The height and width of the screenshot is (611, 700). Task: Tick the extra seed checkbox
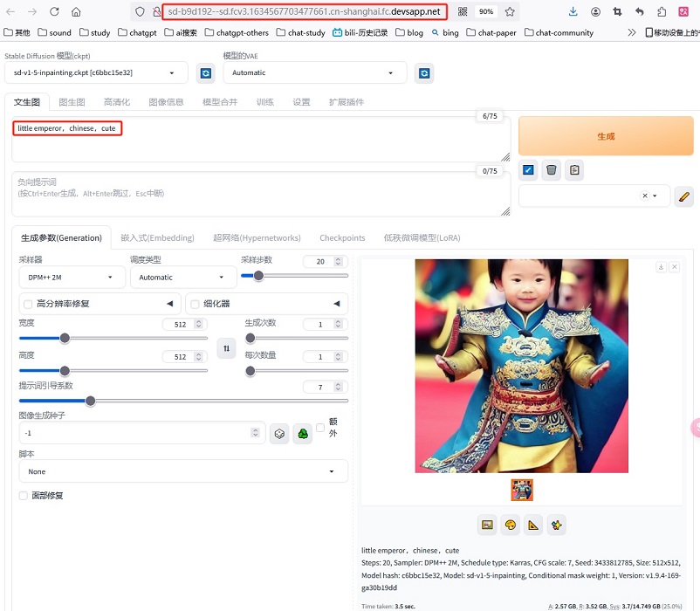(320, 428)
